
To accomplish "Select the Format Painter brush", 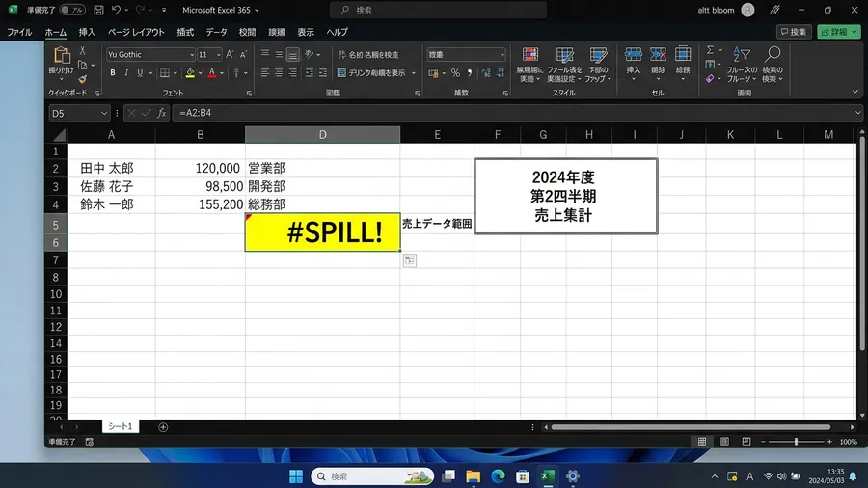I will [83, 79].
